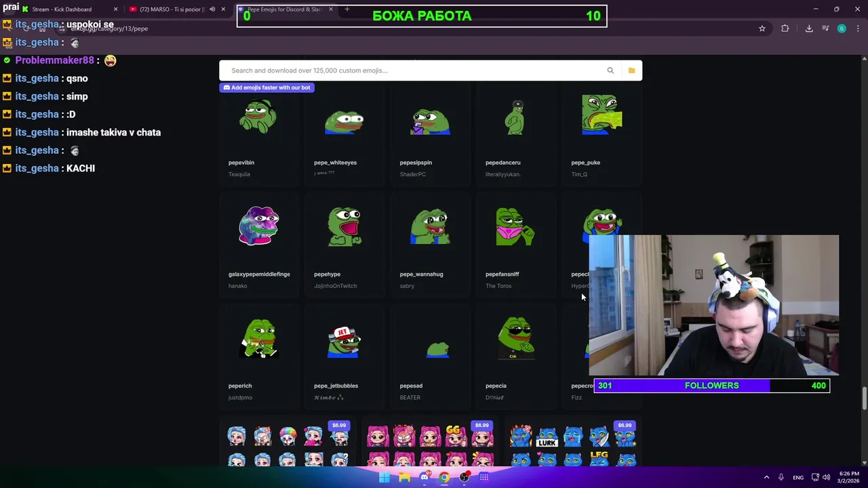The image size is (868, 488).
Task: Switch to the MARSO YouTube tab
Action: tap(172, 9)
